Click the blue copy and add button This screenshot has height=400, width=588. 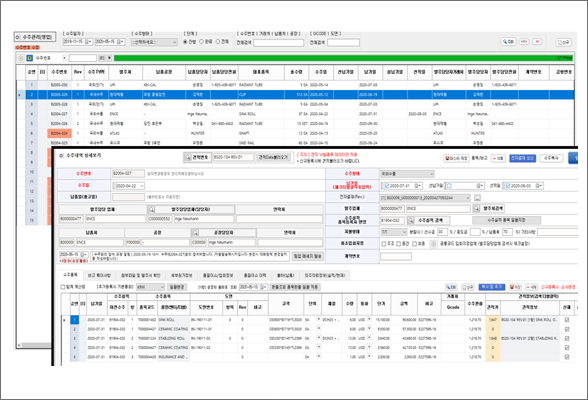[492, 287]
